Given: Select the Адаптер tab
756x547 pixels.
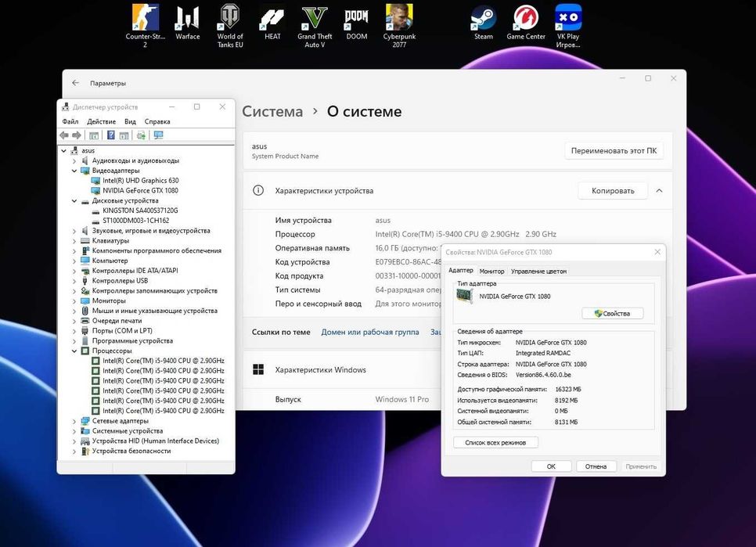Looking at the screenshot, I should [461, 270].
